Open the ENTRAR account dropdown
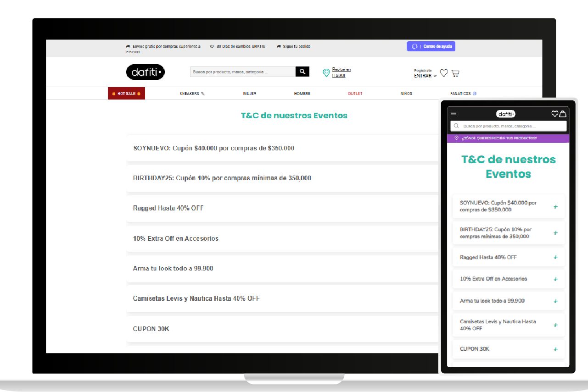The image size is (588, 392). coord(425,76)
